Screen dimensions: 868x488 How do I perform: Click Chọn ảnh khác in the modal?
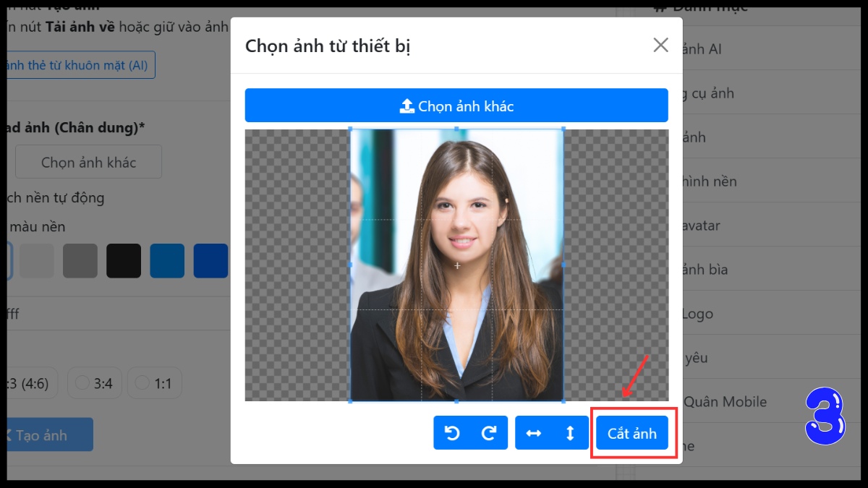pos(456,105)
